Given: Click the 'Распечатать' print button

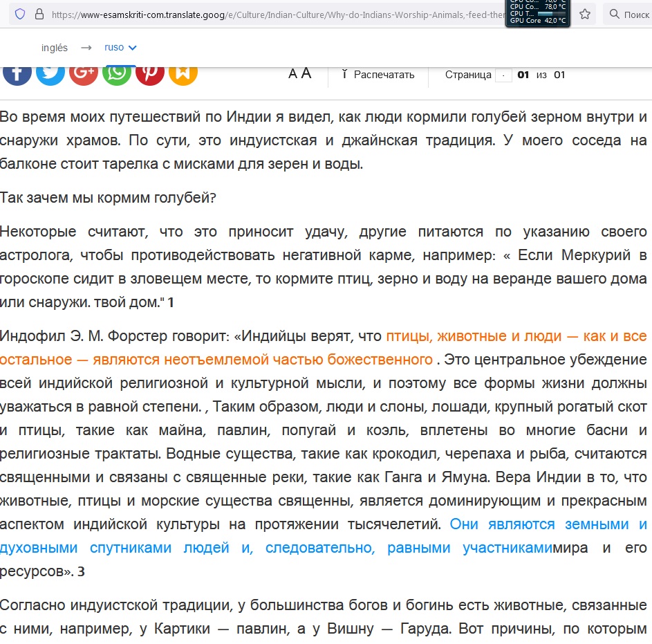Looking at the screenshot, I should point(378,75).
